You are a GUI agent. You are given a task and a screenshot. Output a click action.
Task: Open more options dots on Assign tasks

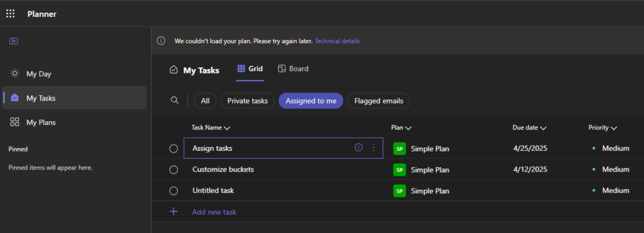coord(374,148)
